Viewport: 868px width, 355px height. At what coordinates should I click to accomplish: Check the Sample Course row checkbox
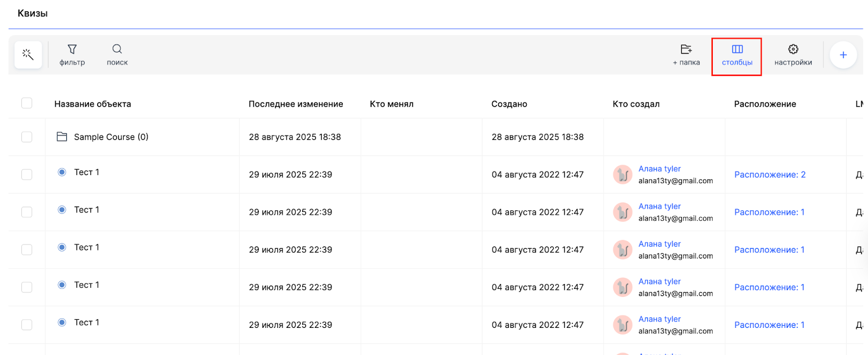[x=27, y=137]
